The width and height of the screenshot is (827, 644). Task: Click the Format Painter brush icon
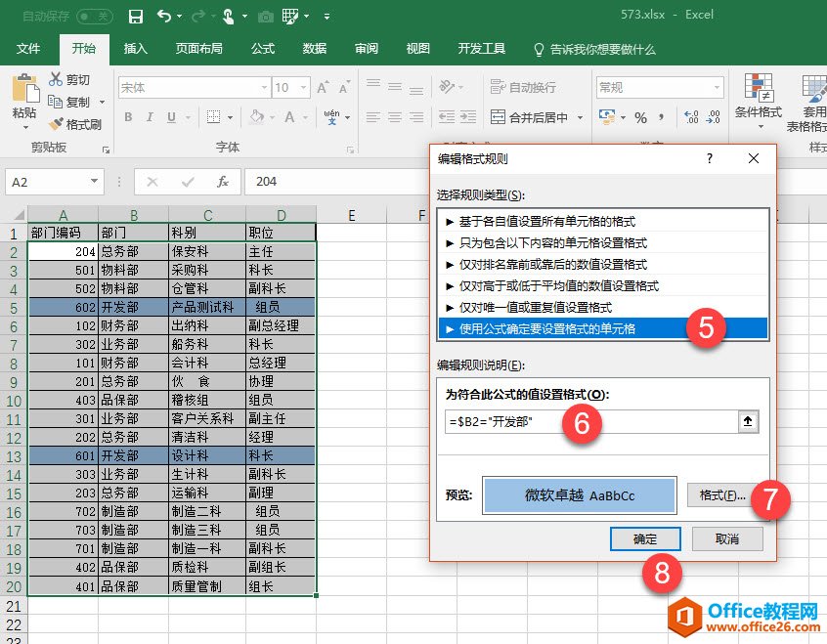point(56,124)
